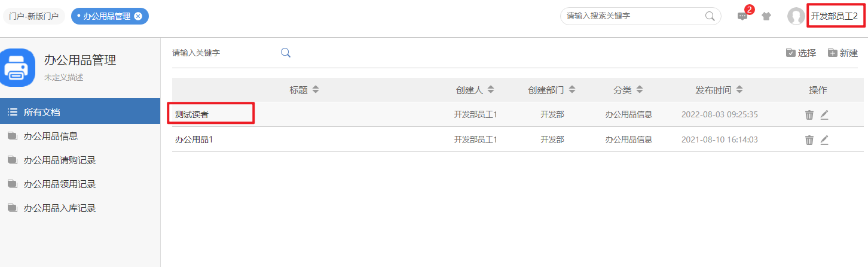
Task: Select 所有文档 in sidebar
Action: point(42,112)
